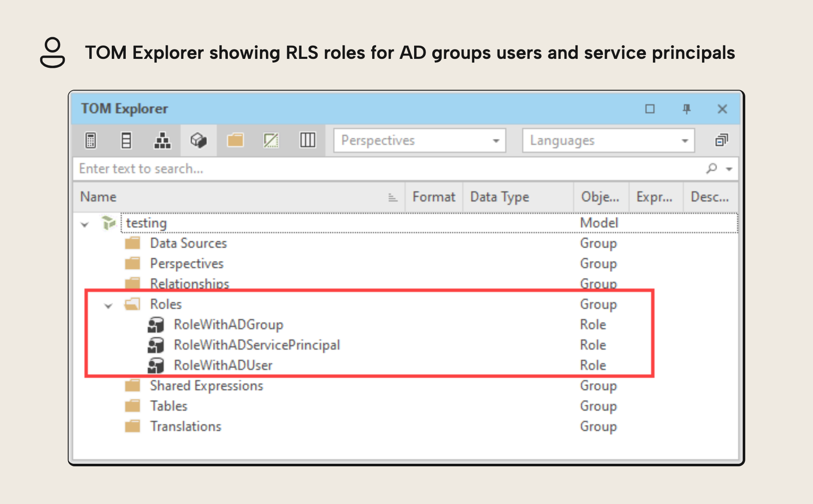The width and height of the screenshot is (813, 504).
Task: Close the TOM Explorer panel
Action: (722, 109)
